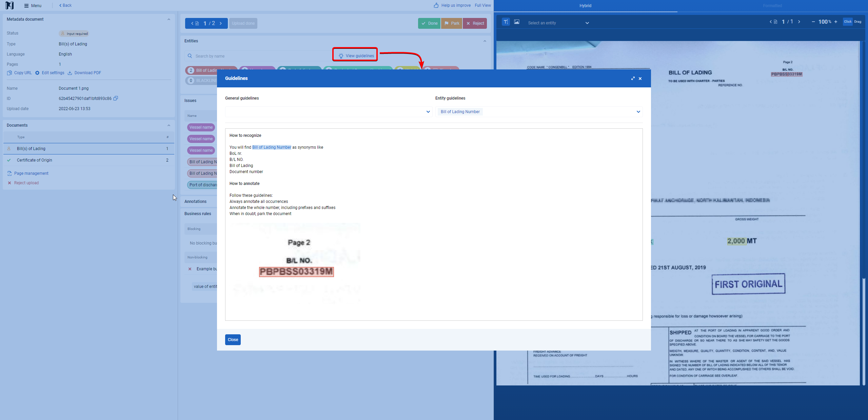Open the General guidelines dropdown
868x420 pixels.
tap(329, 112)
